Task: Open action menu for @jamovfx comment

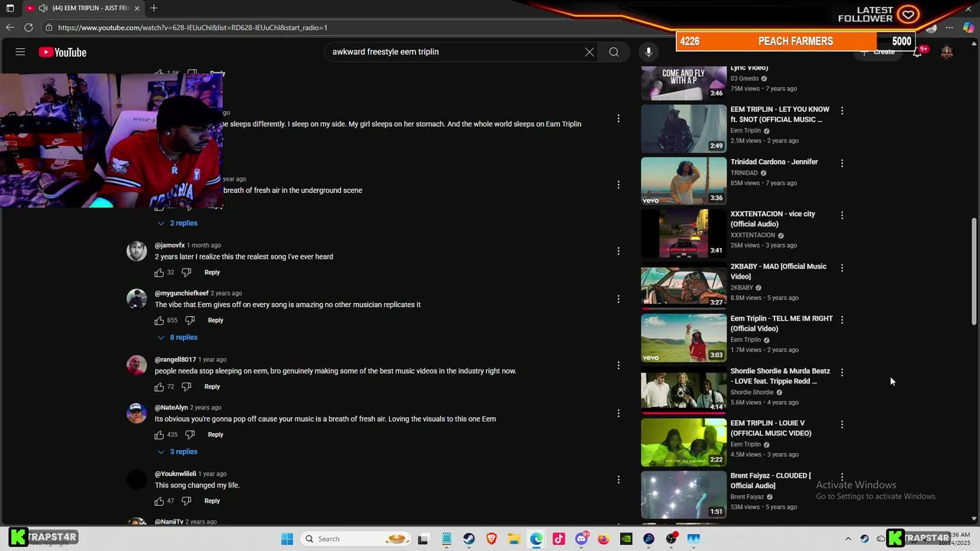Action: tap(619, 251)
